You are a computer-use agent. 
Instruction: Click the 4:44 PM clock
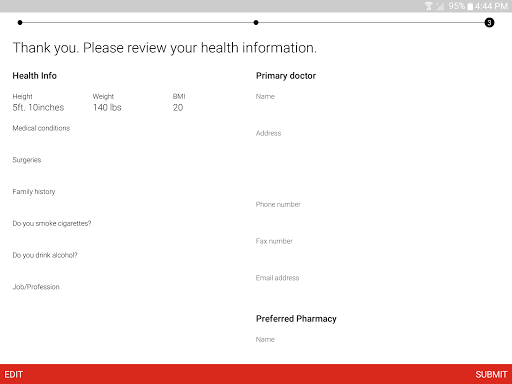pyautogui.click(x=491, y=6)
